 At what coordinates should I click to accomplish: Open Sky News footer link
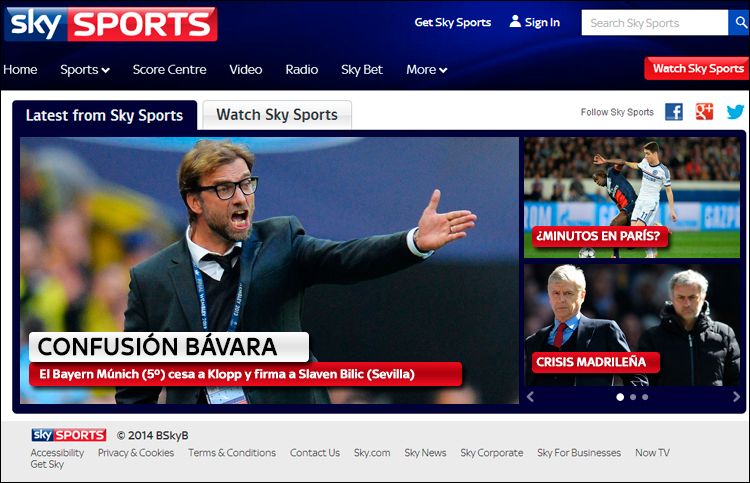click(425, 452)
